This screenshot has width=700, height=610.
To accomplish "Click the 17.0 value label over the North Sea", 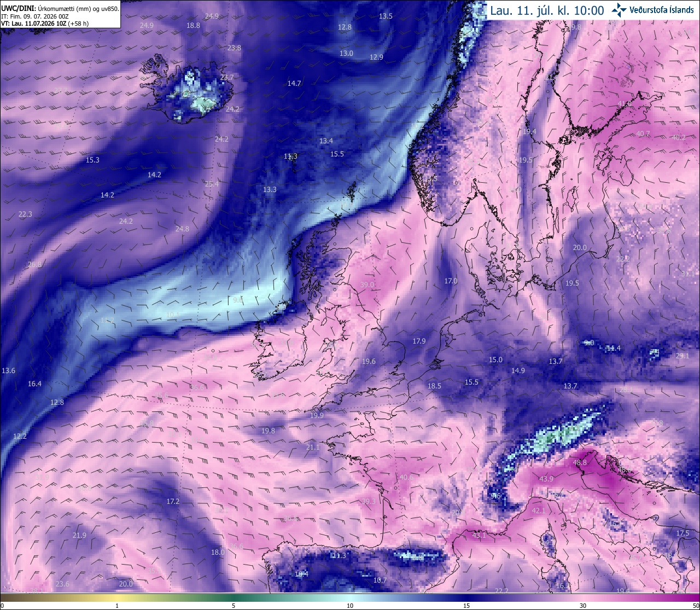I will click(451, 281).
